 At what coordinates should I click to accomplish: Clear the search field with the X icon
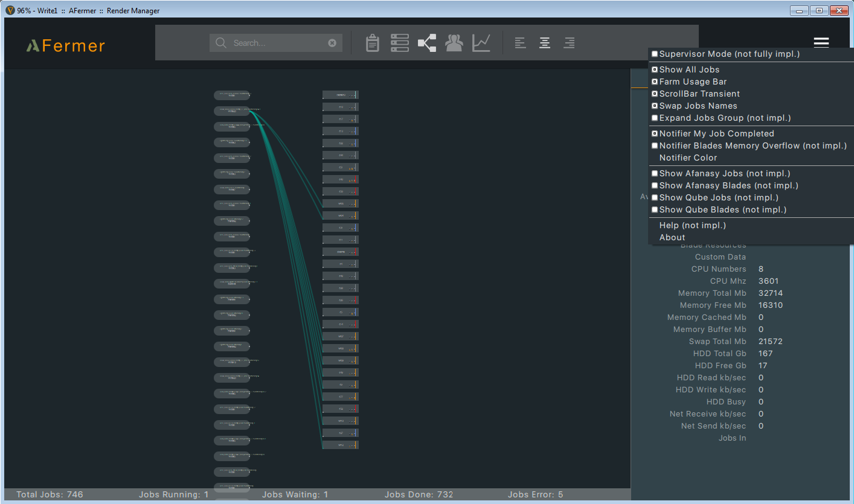[x=332, y=43]
